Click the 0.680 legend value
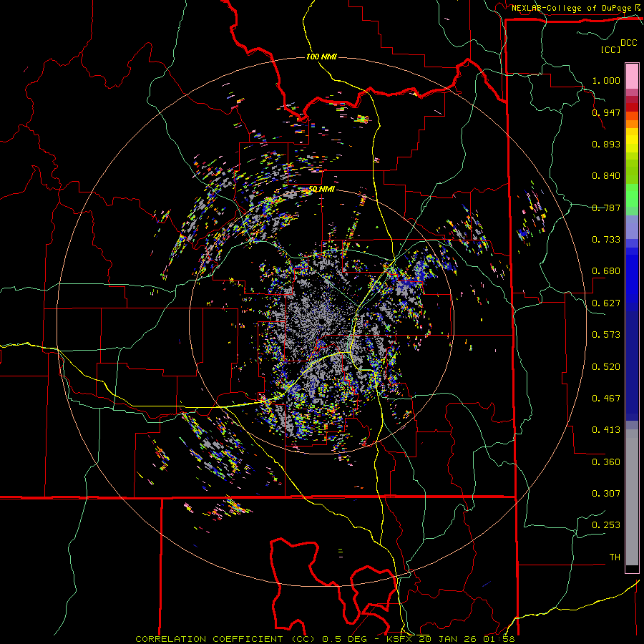644x644 pixels. [606, 271]
